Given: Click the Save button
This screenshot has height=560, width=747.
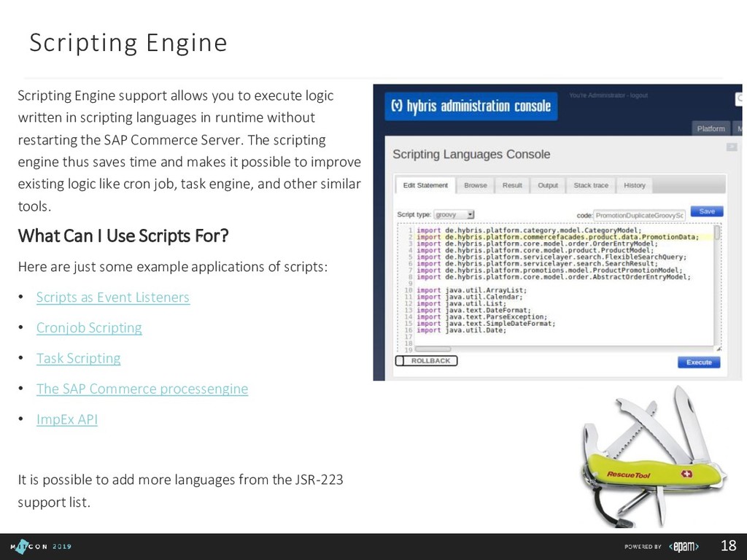Looking at the screenshot, I should click(x=707, y=211).
